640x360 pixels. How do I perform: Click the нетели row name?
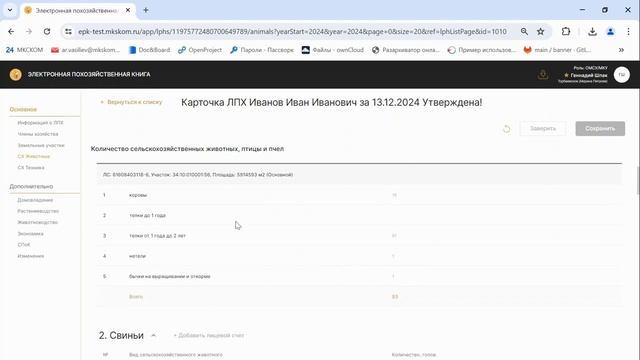point(138,256)
